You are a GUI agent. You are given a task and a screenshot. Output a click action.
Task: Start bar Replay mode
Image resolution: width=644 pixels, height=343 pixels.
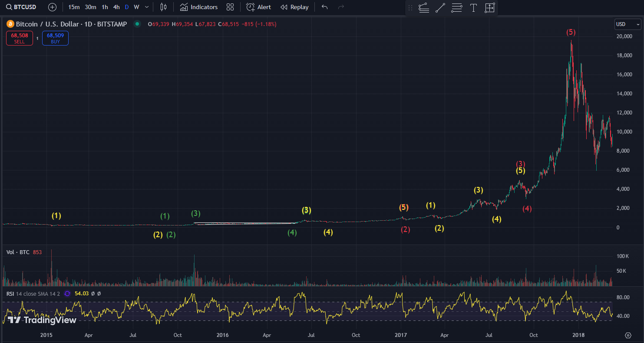(295, 7)
